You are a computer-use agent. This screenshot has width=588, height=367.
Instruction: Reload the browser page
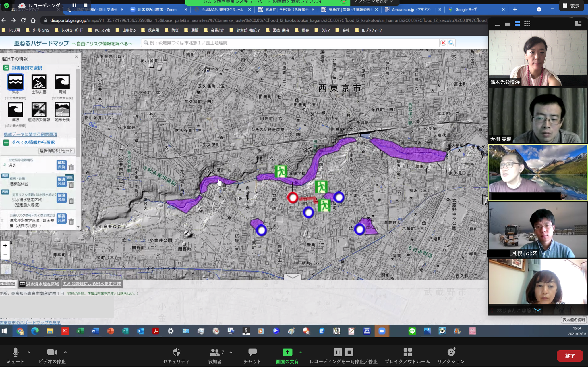point(23,20)
